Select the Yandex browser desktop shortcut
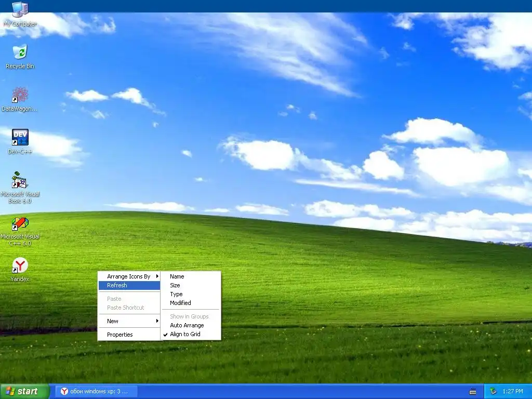This screenshot has width=532, height=399. pos(20,270)
